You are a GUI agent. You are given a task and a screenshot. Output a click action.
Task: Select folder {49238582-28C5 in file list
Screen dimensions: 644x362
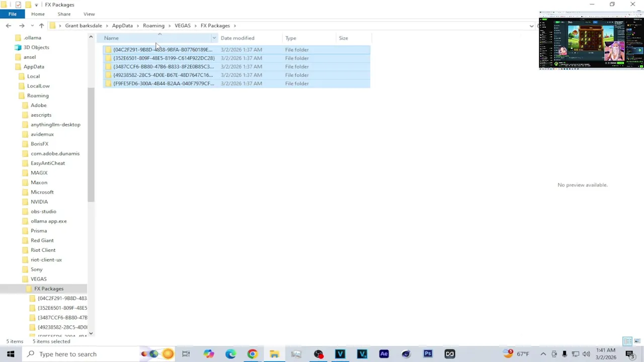(x=236, y=75)
